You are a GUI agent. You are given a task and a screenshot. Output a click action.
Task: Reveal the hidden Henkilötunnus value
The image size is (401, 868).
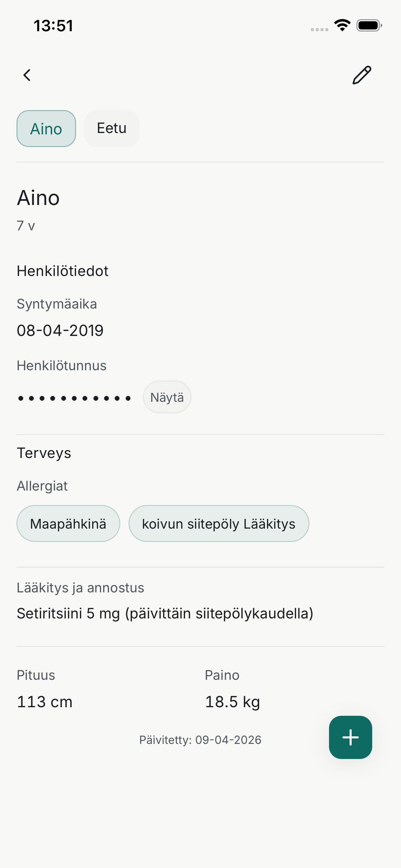click(167, 397)
